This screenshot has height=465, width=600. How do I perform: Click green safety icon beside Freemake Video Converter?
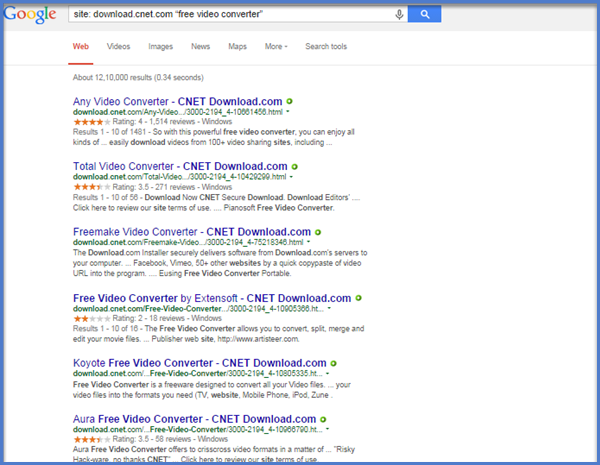tap(318, 232)
